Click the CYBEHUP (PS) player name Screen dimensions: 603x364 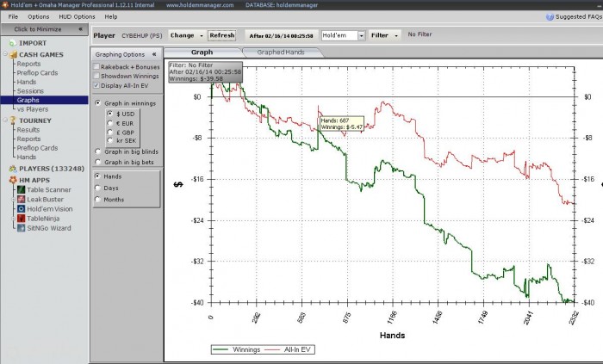point(141,35)
